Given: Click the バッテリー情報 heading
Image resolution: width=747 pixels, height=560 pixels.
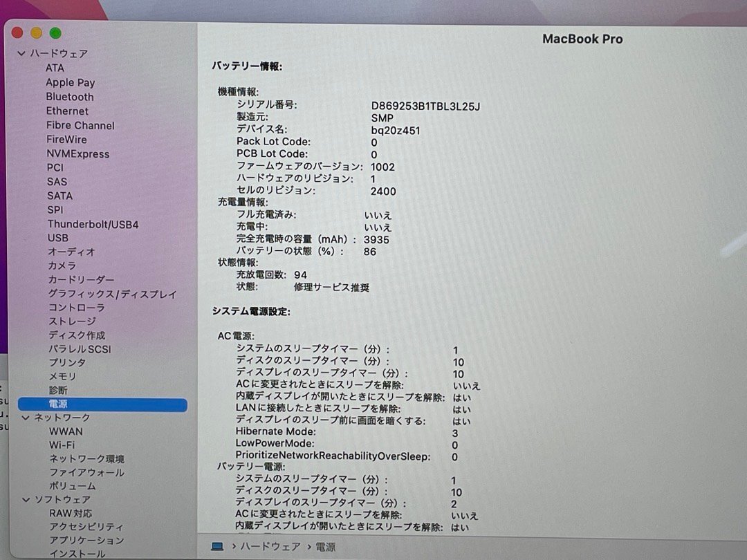Looking at the screenshot, I should click(247, 66).
